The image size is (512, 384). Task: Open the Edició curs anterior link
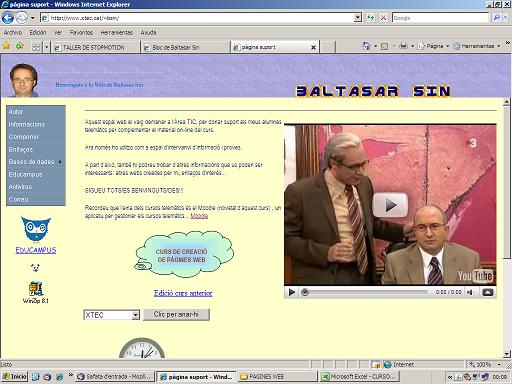[x=183, y=293]
